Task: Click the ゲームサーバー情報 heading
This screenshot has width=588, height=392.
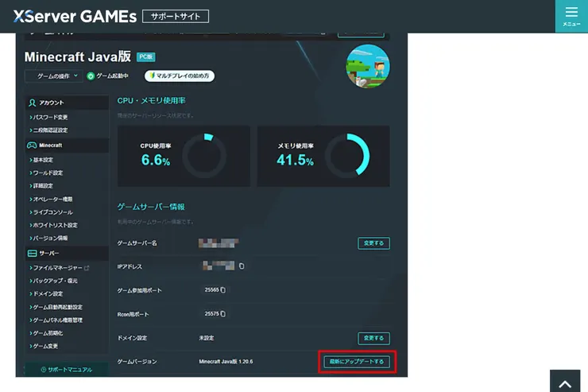Action: tap(151, 207)
